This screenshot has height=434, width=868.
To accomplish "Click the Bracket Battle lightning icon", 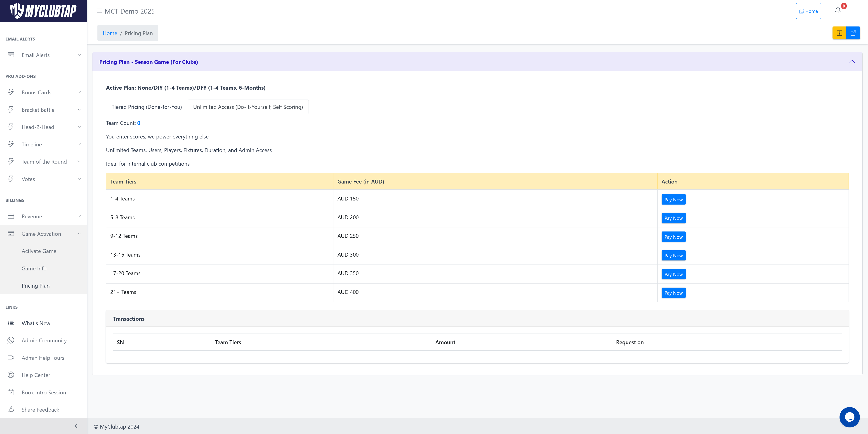I will click(11, 110).
